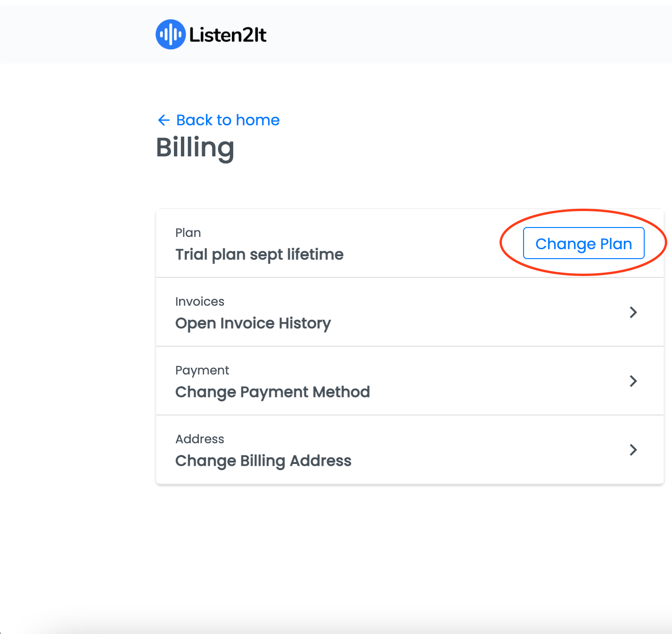The width and height of the screenshot is (672, 634).
Task: Click the Plan label
Action: coord(188,233)
